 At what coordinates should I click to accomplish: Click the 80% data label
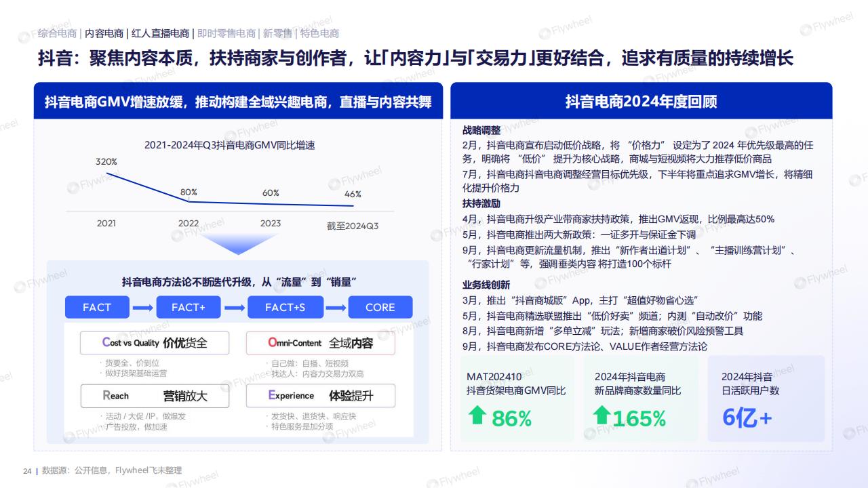tap(189, 192)
